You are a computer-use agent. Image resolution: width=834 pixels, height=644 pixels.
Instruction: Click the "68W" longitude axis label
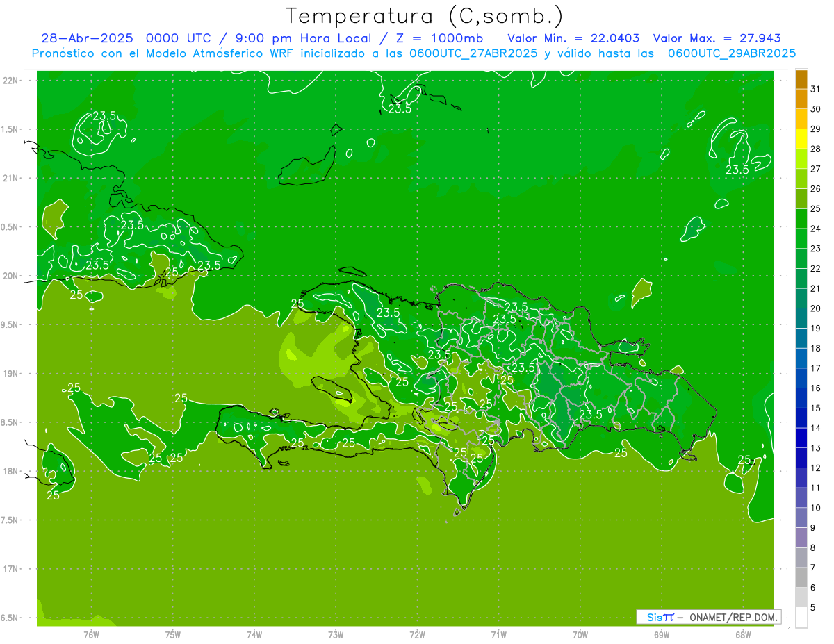[x=743, y=635]
